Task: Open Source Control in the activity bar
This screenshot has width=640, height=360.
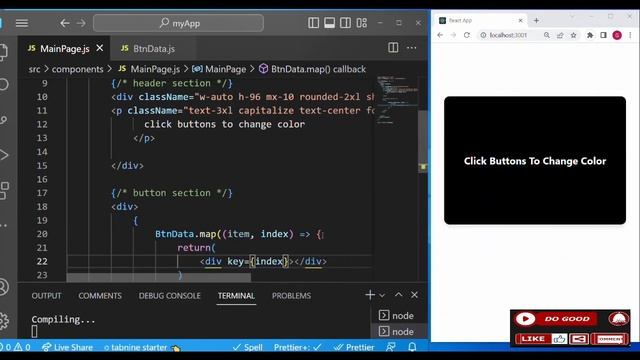Action: 4,120
